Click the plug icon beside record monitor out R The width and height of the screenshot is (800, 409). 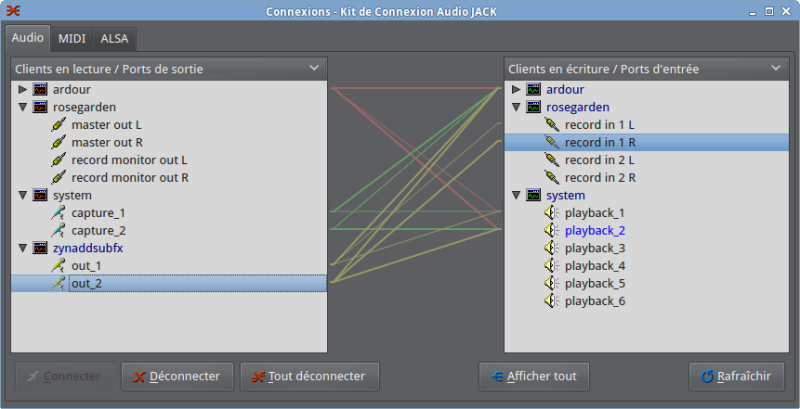(59, 177)
